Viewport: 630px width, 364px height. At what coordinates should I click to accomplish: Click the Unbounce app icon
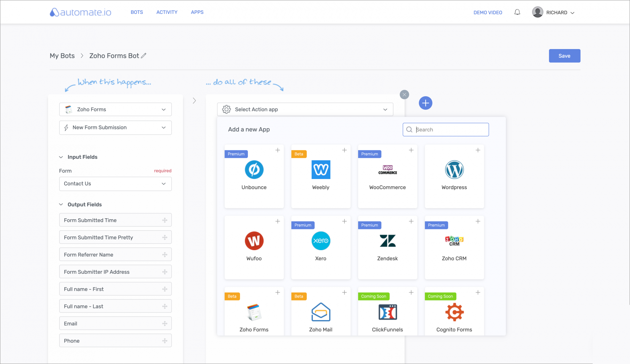pos(254,170)
